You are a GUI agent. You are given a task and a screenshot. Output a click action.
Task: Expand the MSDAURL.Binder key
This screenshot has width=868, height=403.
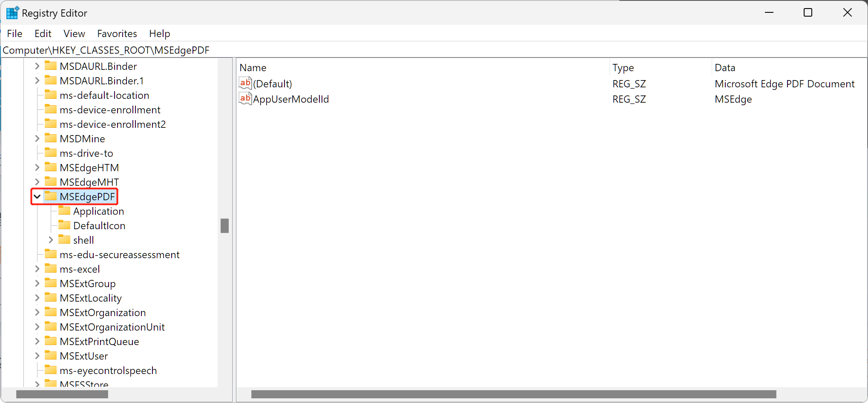[x=37, y=66]
